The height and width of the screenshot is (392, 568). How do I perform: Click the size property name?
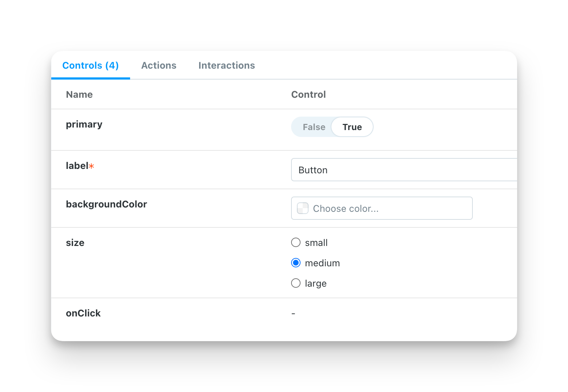click(x=75, y=243)
